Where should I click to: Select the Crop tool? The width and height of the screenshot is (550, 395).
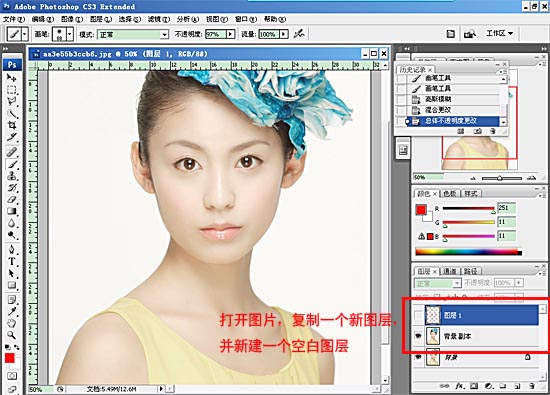[x=12, y=125]
